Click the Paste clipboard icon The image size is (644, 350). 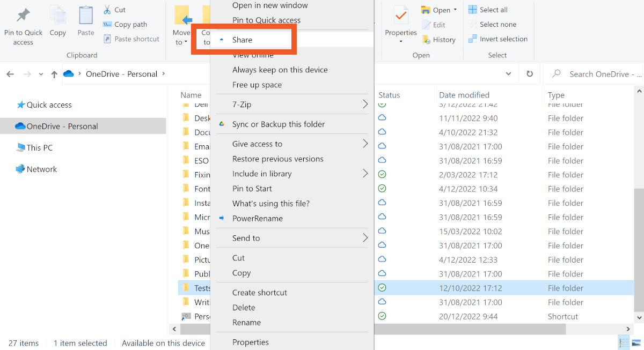coord(86,15)
